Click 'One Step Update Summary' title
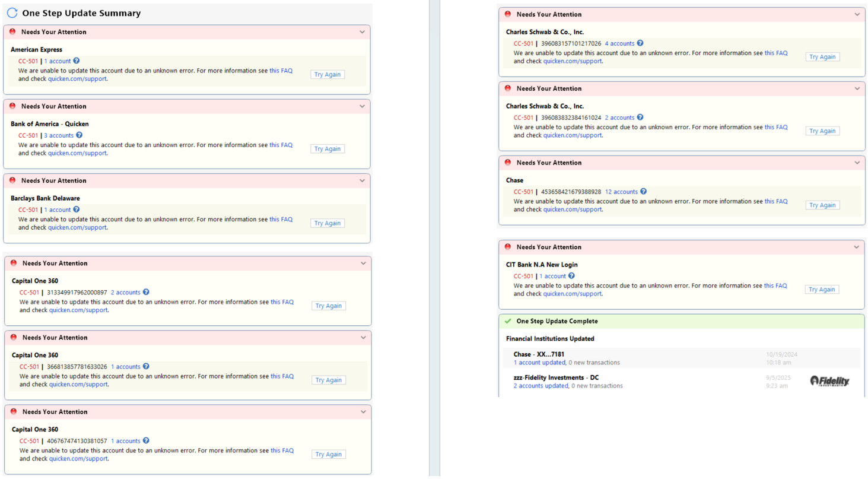This screenshot has height=479, width=868. [81, 13]
